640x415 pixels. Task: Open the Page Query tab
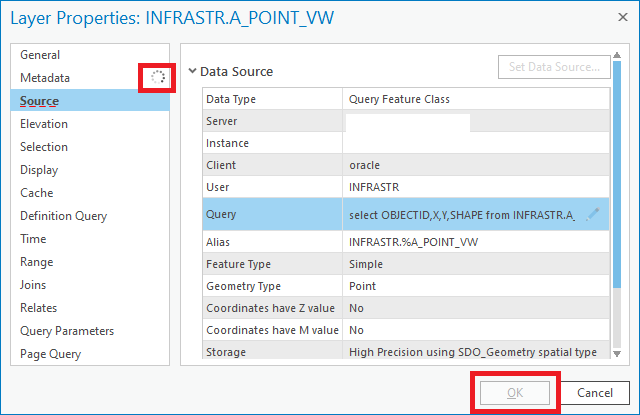50,354
